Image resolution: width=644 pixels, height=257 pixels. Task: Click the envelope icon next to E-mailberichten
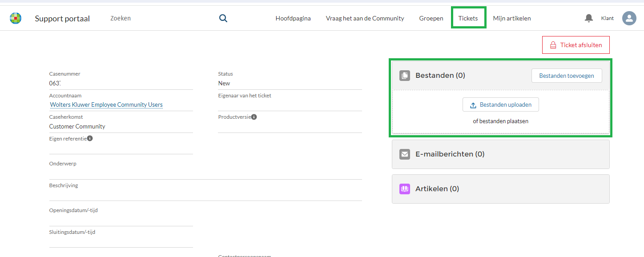pos(404,154)
